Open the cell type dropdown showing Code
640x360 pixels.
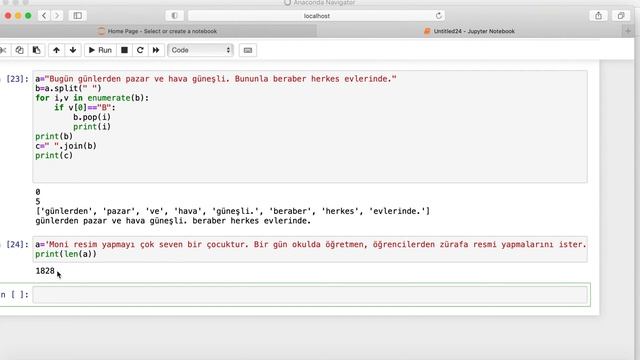pos(200,50)
